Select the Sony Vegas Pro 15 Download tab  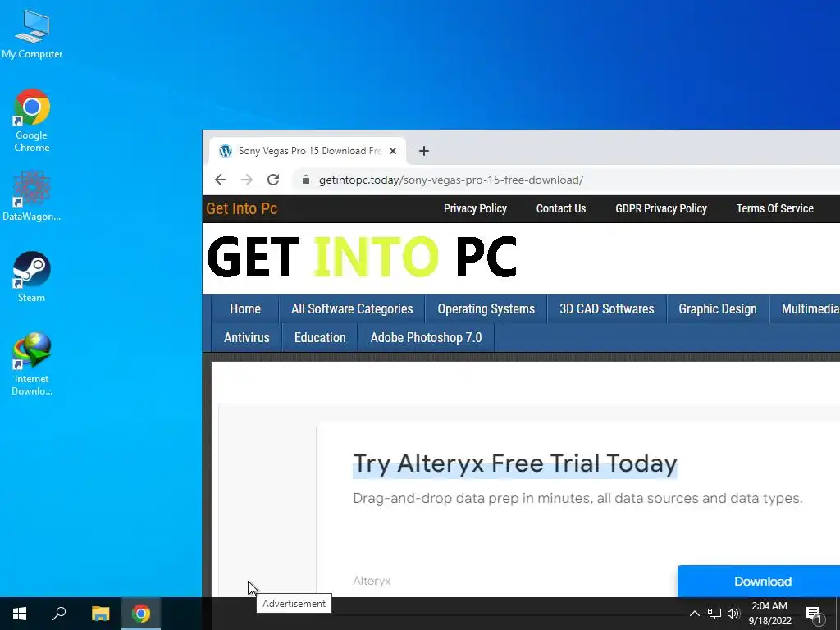point(308,151)
